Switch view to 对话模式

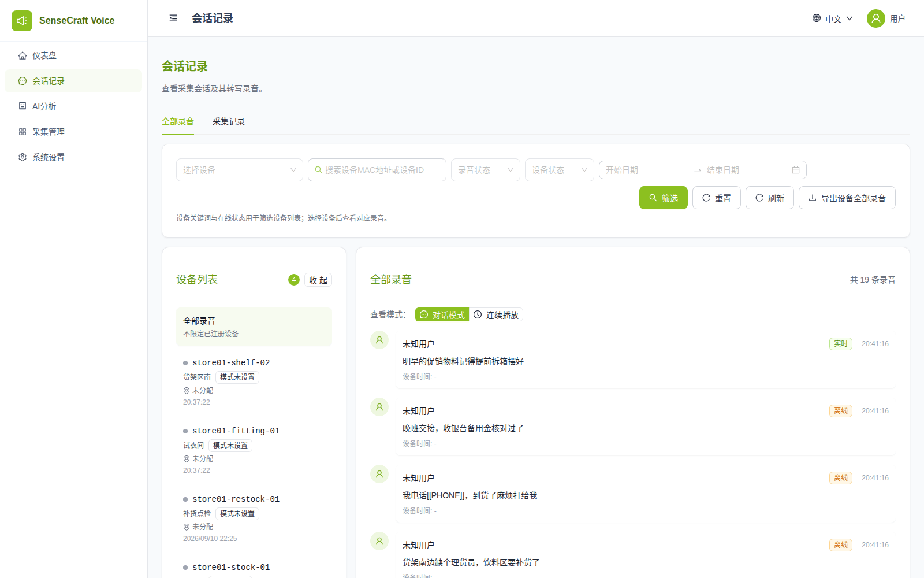click(442, 315)
